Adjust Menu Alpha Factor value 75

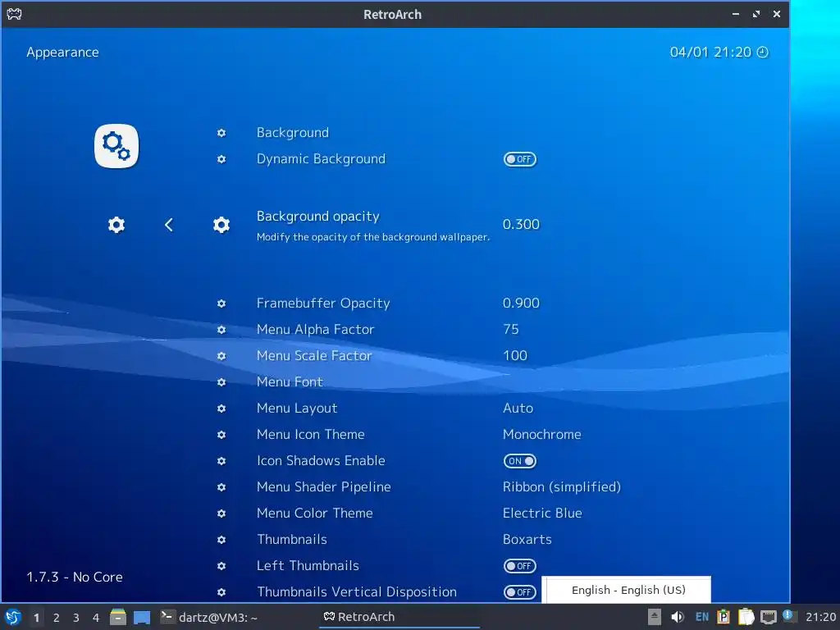(x=511, y=330)
